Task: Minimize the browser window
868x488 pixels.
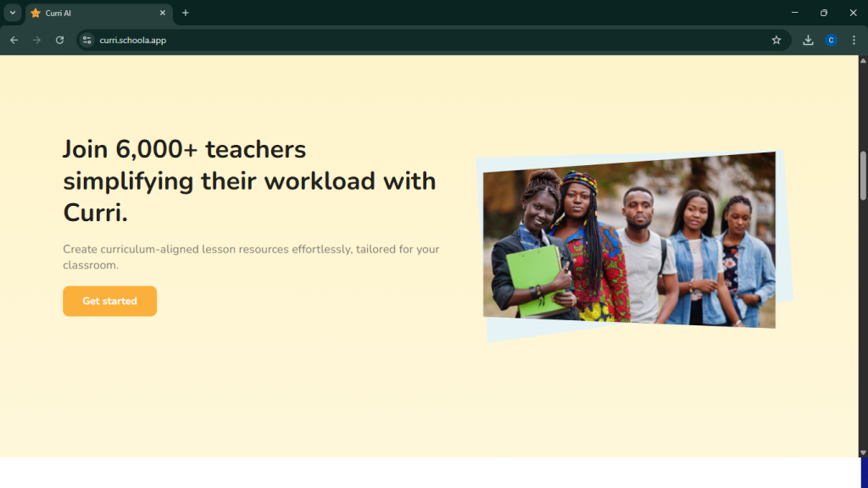Action: pos(795,13)
